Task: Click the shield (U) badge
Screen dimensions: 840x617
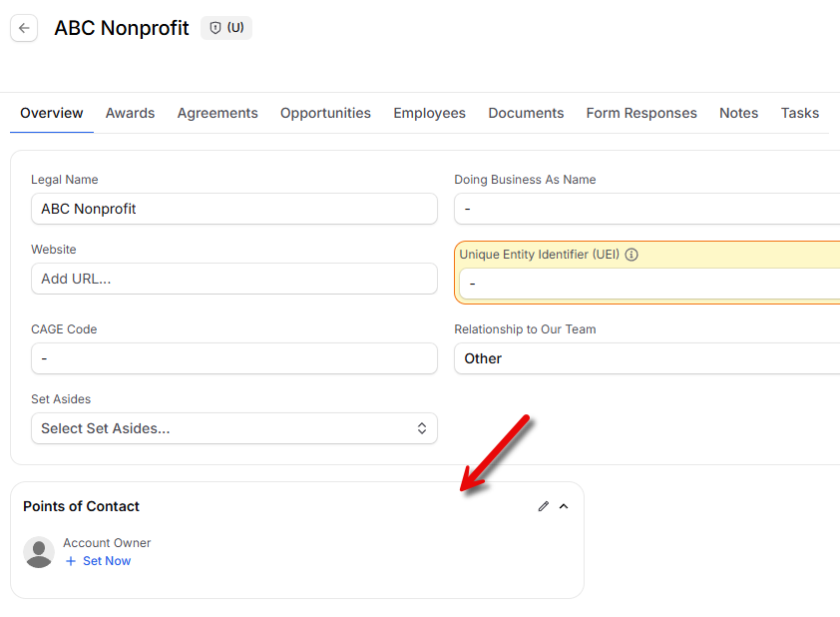Action: pos(226,28)
